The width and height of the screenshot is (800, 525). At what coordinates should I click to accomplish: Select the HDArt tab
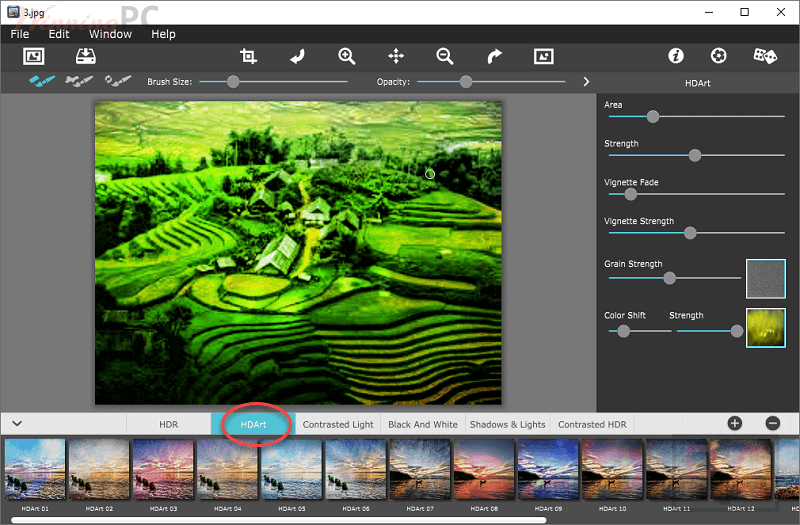pos(254,424)
